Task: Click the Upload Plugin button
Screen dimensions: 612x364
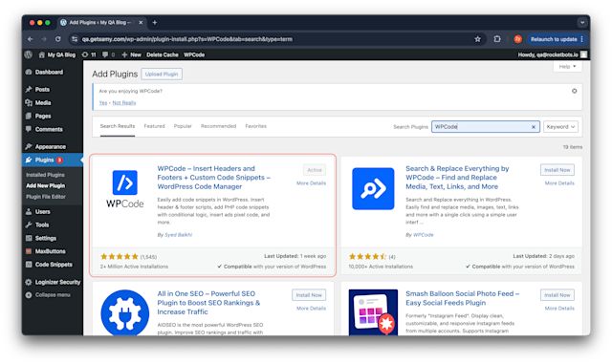Action: pos(162,75)
